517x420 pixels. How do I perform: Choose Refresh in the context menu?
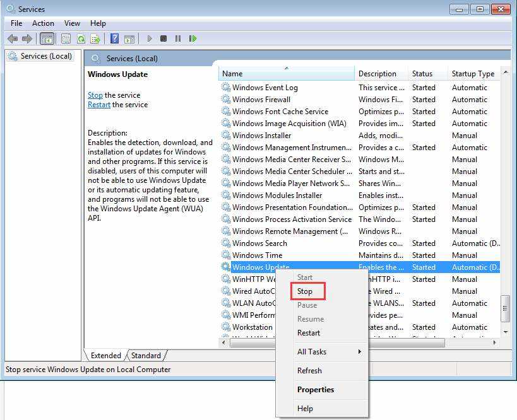pos(309,371)
